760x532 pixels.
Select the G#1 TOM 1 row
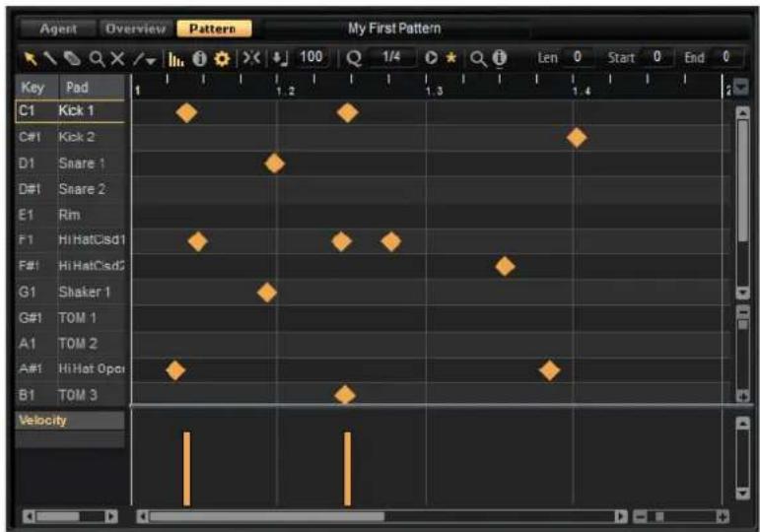70,318
